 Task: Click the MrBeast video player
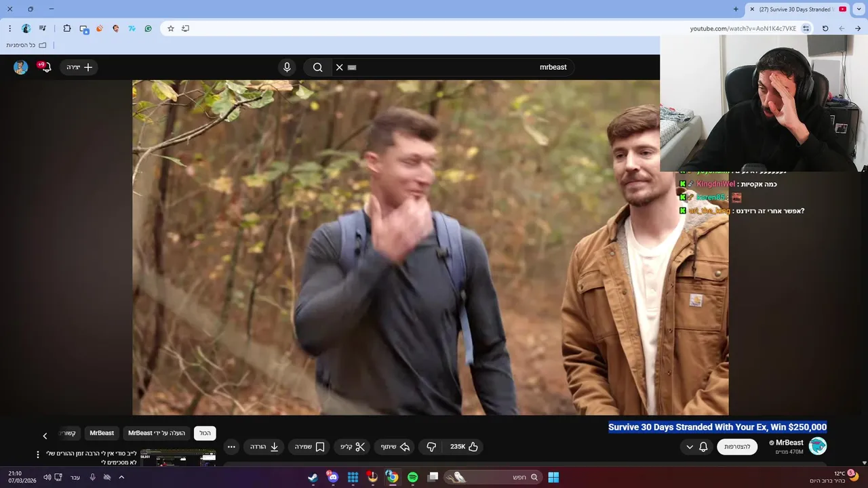pyautogui.click(x=430, y=247)
